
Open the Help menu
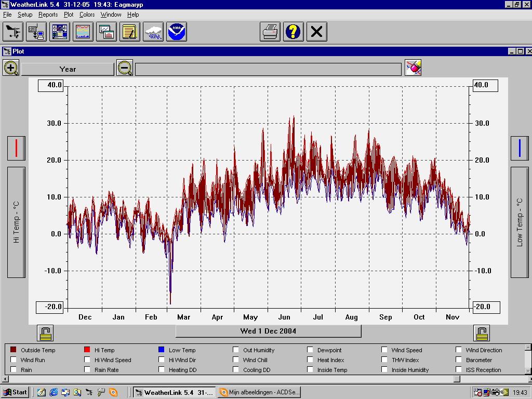pos(133,15)
